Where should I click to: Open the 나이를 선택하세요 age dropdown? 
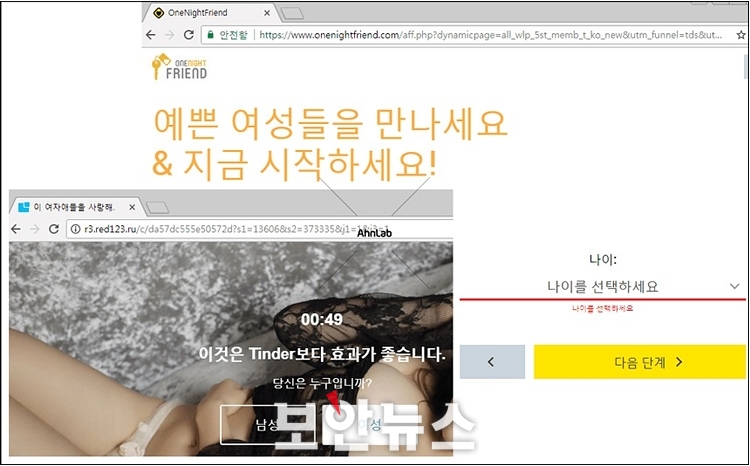pyautogui.click(x=602, y=287)
